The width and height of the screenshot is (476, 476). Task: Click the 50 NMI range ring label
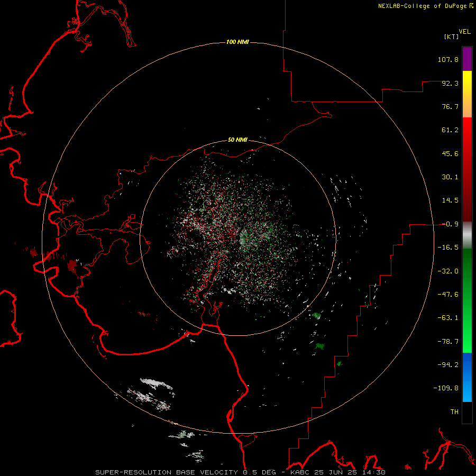click(237, 140)
